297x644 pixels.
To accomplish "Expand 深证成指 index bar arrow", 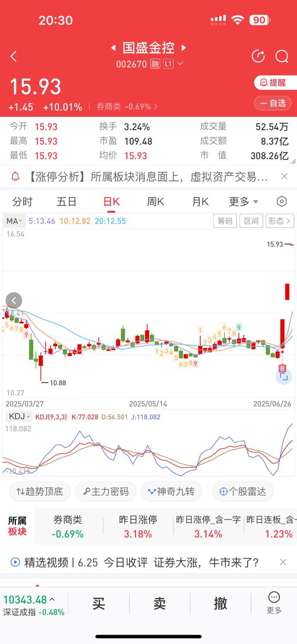I will tap(52, 600).
